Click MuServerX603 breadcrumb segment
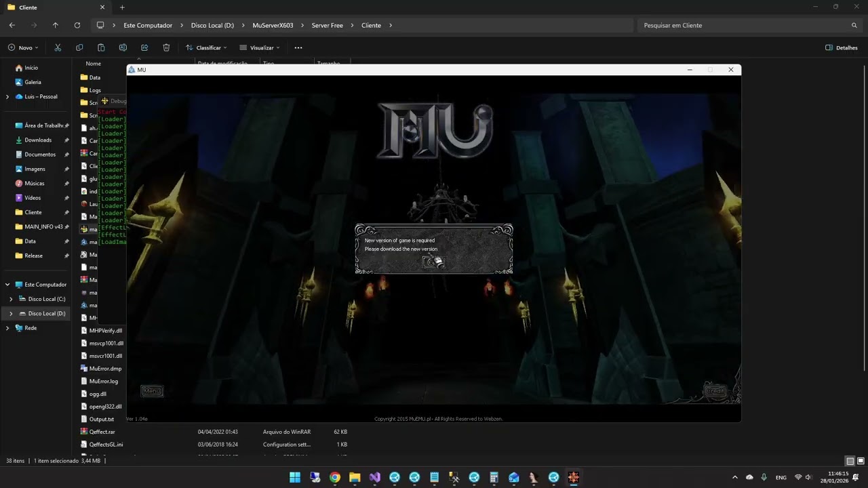Viewport: 868px width, 488px height. click(273, 25)
